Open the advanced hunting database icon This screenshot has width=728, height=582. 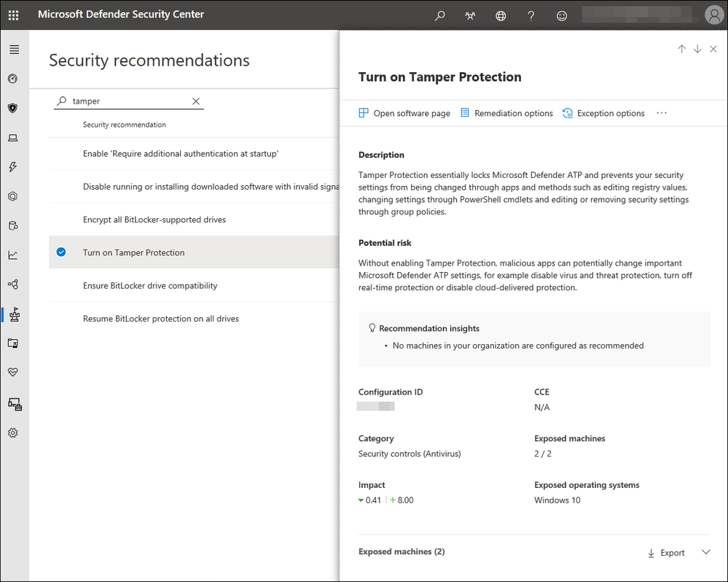tap(13, 226)
